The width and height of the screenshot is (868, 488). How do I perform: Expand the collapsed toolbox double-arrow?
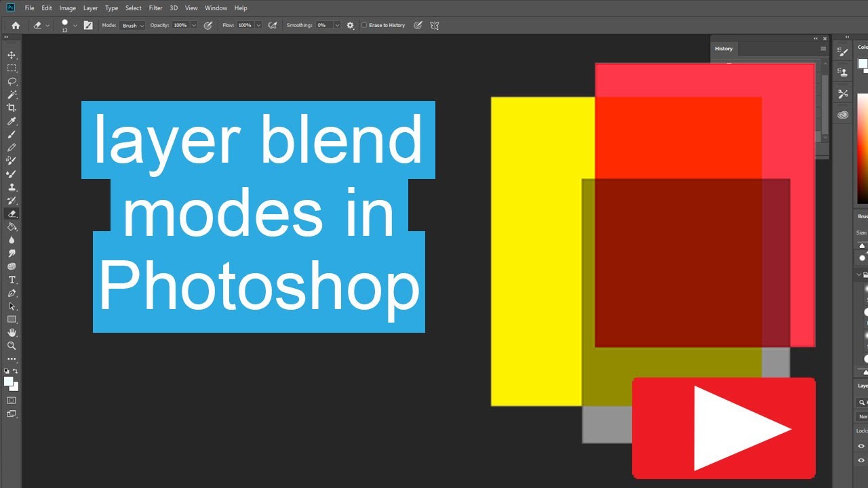[7, 37]
